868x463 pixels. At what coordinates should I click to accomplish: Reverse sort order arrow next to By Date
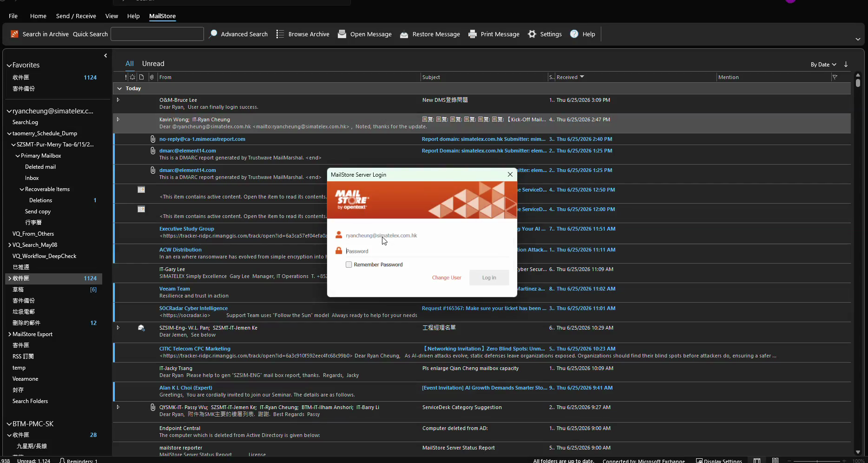click(846, 64)
